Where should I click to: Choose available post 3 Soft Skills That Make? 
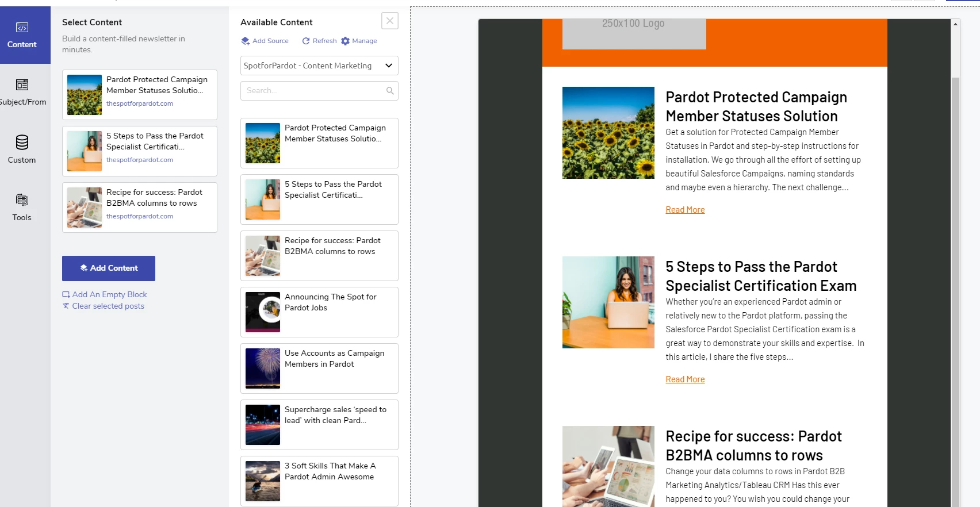pos(319,481)
